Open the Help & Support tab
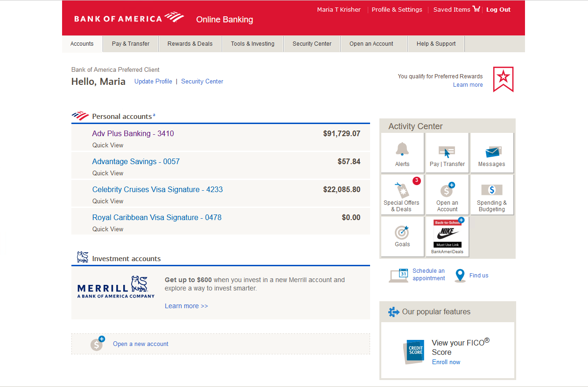Viewport: 588px width, 387px height. coord(436,44)
